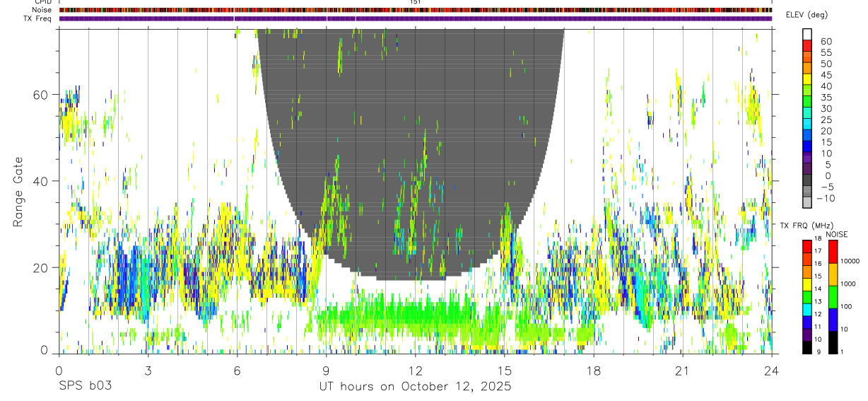Click the green 35-degree elevation colorbar swatch
Image resolution: width=868 pixels, height=401 pixels.
[808, 103]
